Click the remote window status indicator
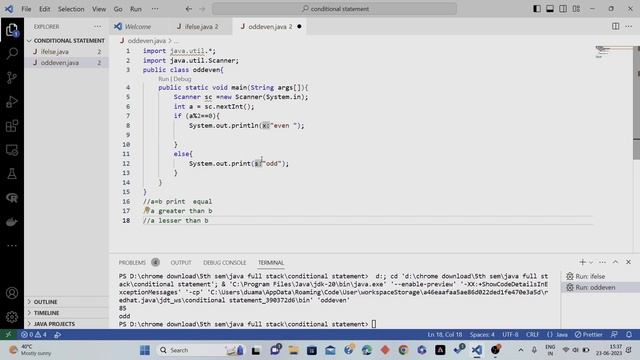The width and height of the screenshot is (640, 360). pos(8,335)
